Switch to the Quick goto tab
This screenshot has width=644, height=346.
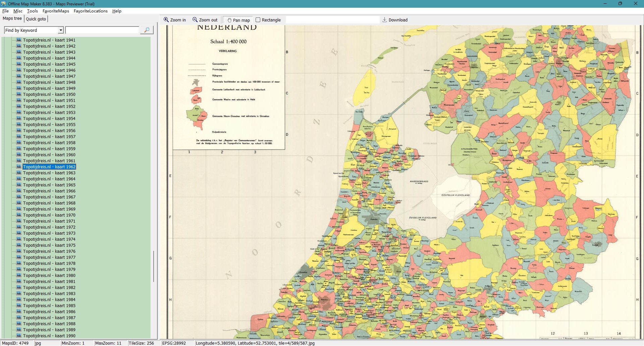tap(36, 19)
